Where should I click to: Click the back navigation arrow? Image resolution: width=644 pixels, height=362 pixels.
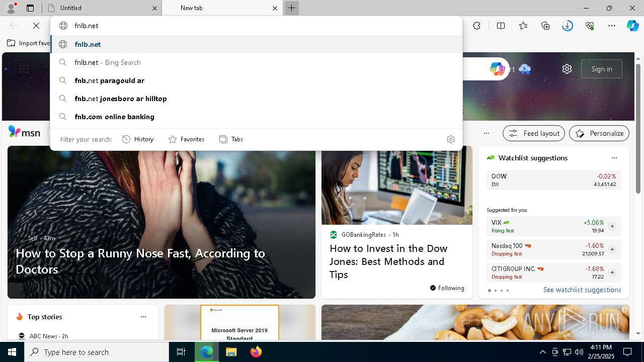(14, 26)
